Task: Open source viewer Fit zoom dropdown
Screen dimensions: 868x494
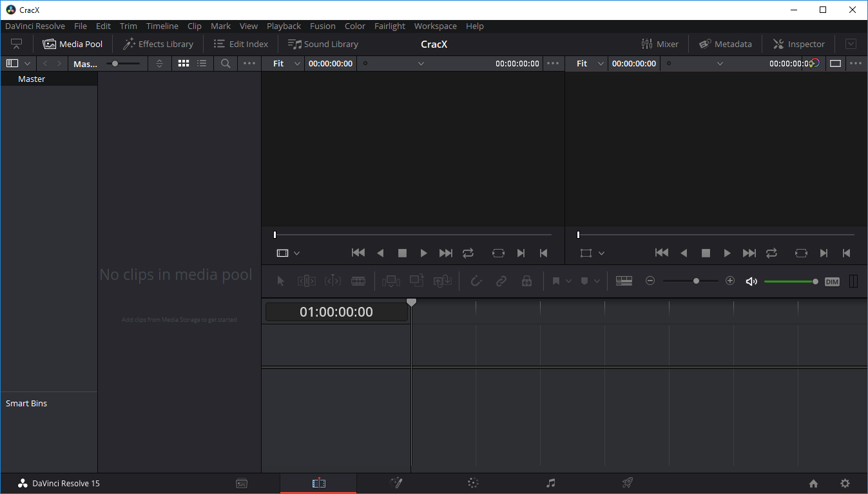Action: 287,63
